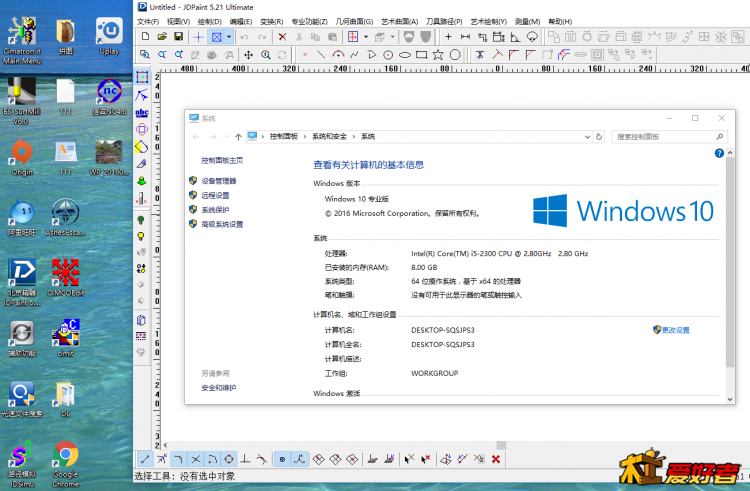Click the Open file folder icon
Image resolution: width=750 pixels, height=491 pixels.
pyautogui.click(x=162, y=36)
